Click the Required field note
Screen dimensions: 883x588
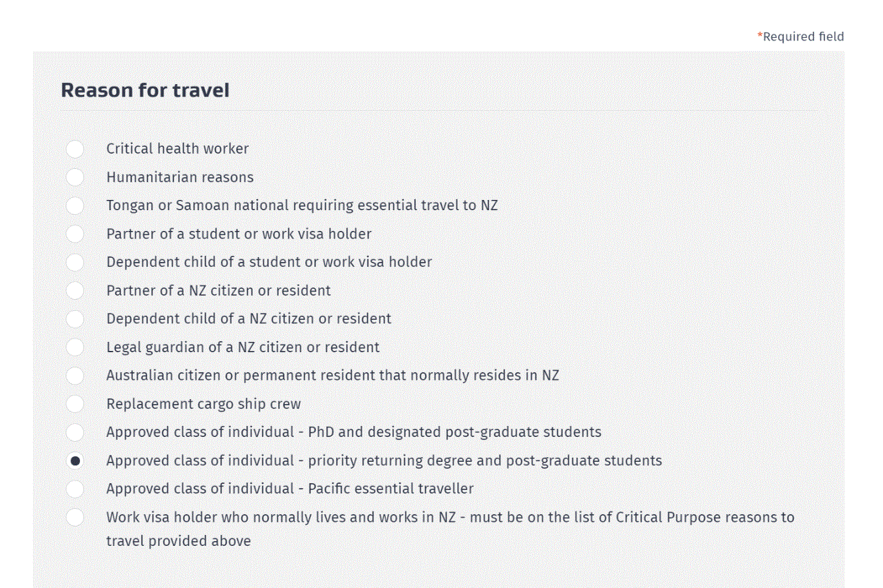[x=801, y=37]
